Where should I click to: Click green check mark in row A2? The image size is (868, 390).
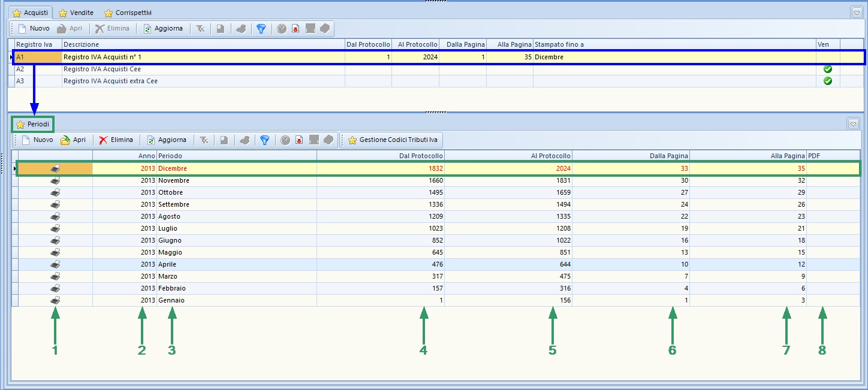coord(828,69)
